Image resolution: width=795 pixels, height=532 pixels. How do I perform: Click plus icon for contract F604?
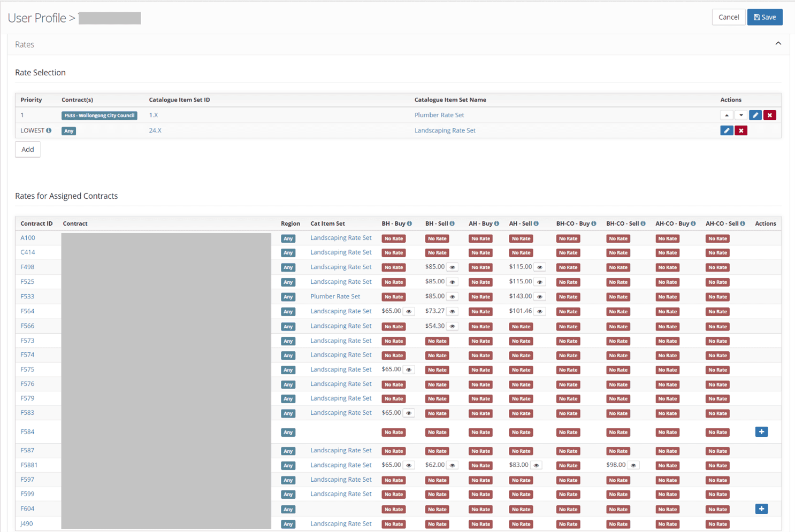[x=761, y=509]
